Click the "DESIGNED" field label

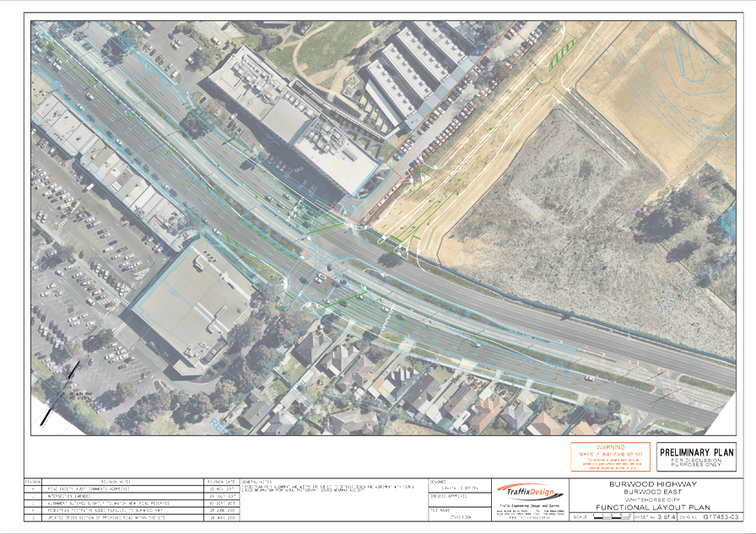tap(438, 482)
